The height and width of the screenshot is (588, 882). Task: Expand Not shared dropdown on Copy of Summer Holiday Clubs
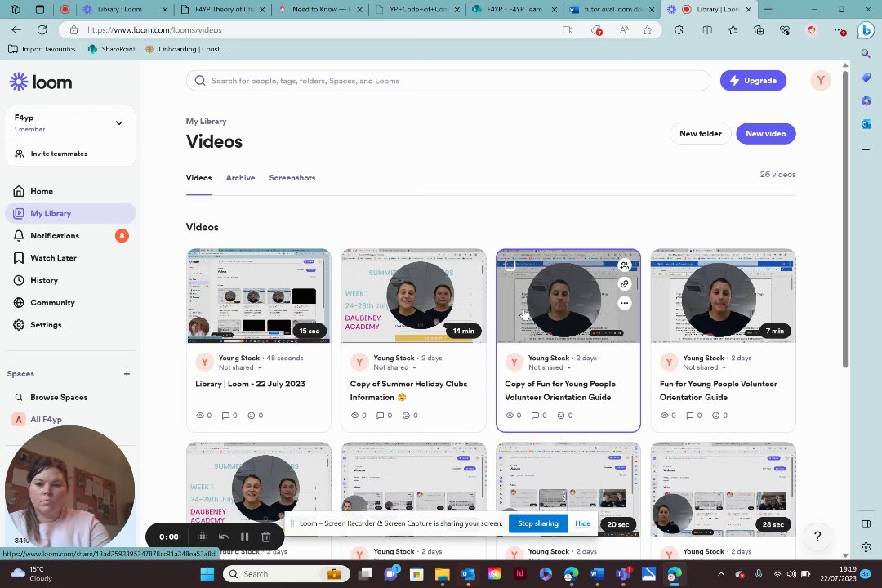395,367
